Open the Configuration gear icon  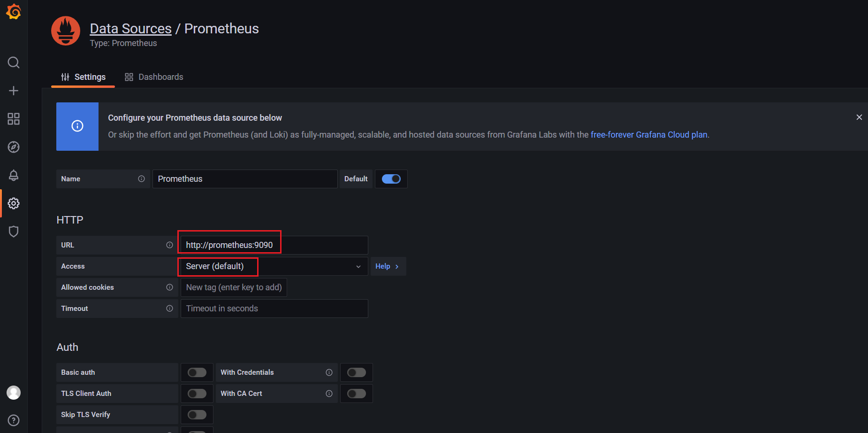[x=14, y=203]
